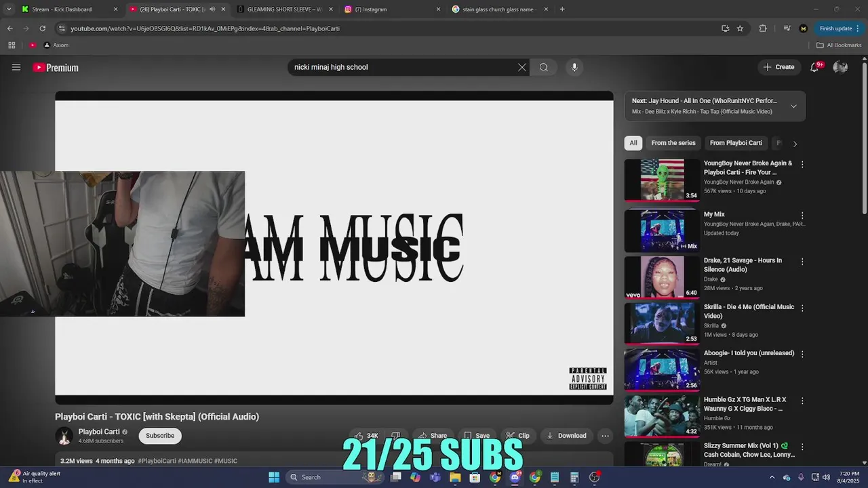This screenshot has height=488, width=868.
Task: Start voice search with the microphone
Action: coord(574,67)
